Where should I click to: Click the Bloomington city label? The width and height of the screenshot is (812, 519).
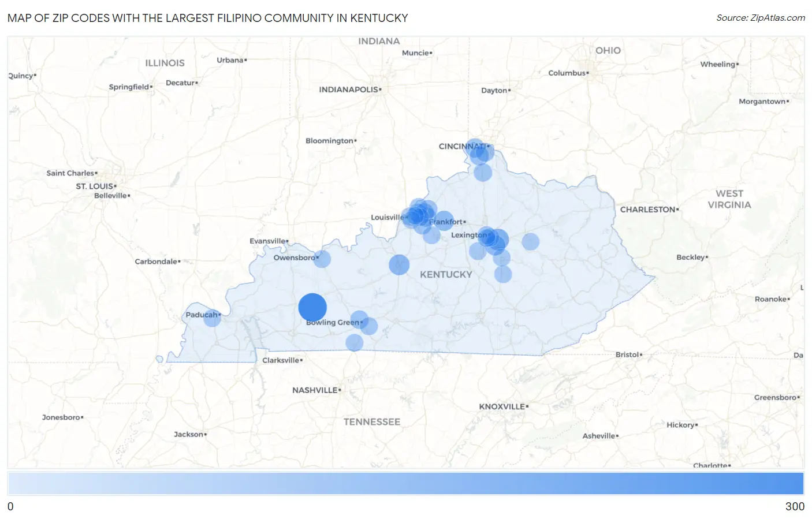[330, 141]
